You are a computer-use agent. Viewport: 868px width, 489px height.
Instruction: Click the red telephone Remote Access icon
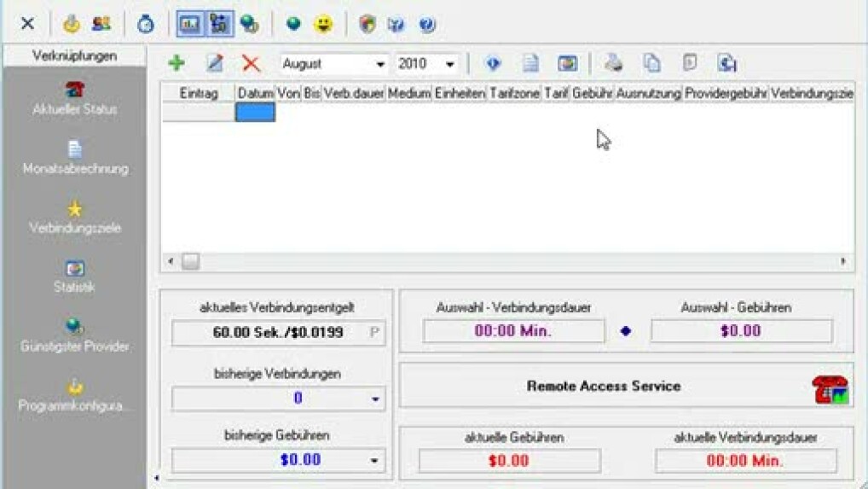(x=830, y=389)
